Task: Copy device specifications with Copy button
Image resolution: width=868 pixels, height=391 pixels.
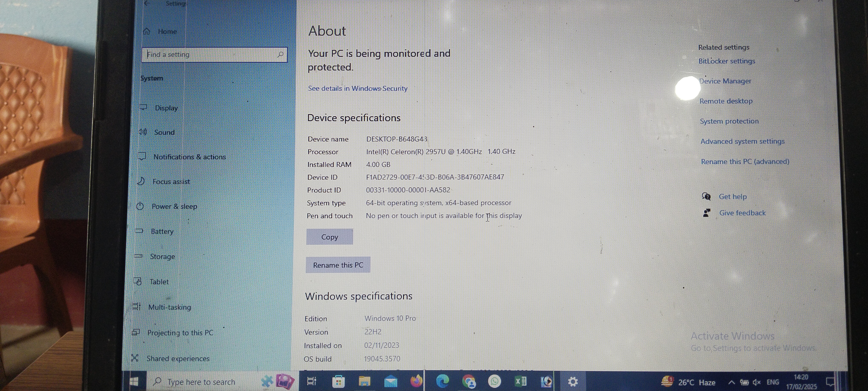Action: pos(330,237)
